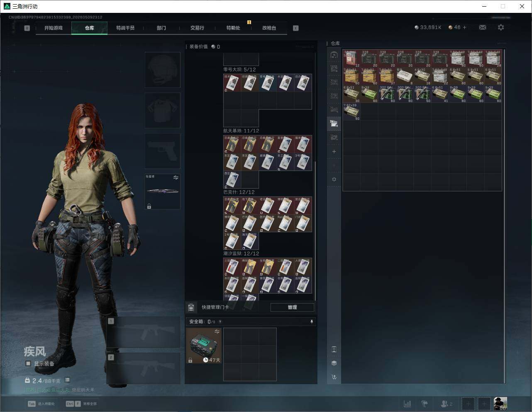Click the cart sort icon at sidebar bottom
This screenshot has width=532, height=412.
(334, 377)
